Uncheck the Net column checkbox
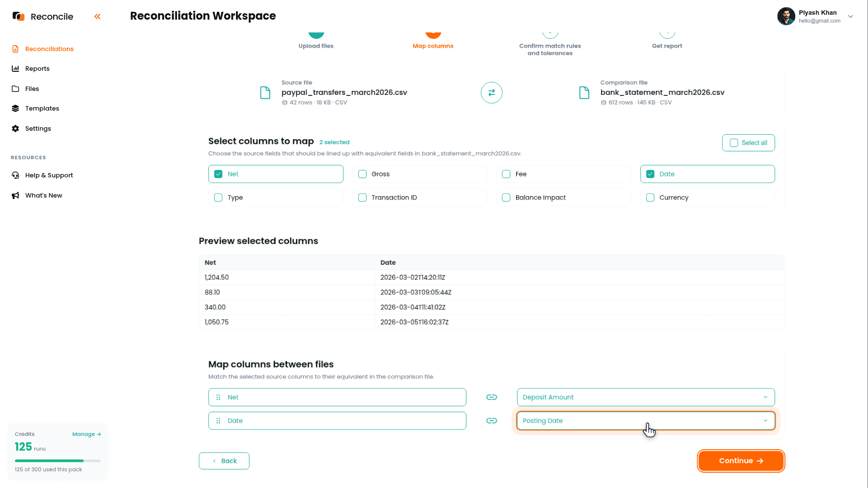 click(219, 174)
